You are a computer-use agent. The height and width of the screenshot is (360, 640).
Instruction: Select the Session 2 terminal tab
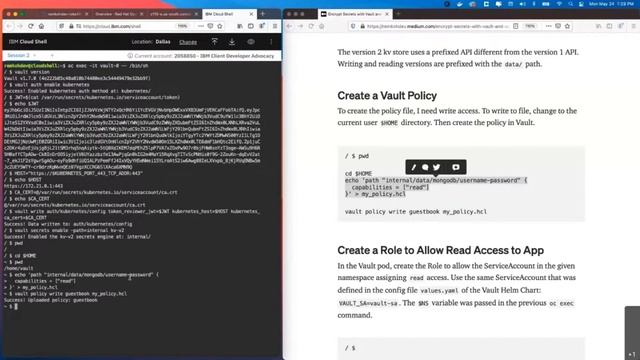(18, 56)
